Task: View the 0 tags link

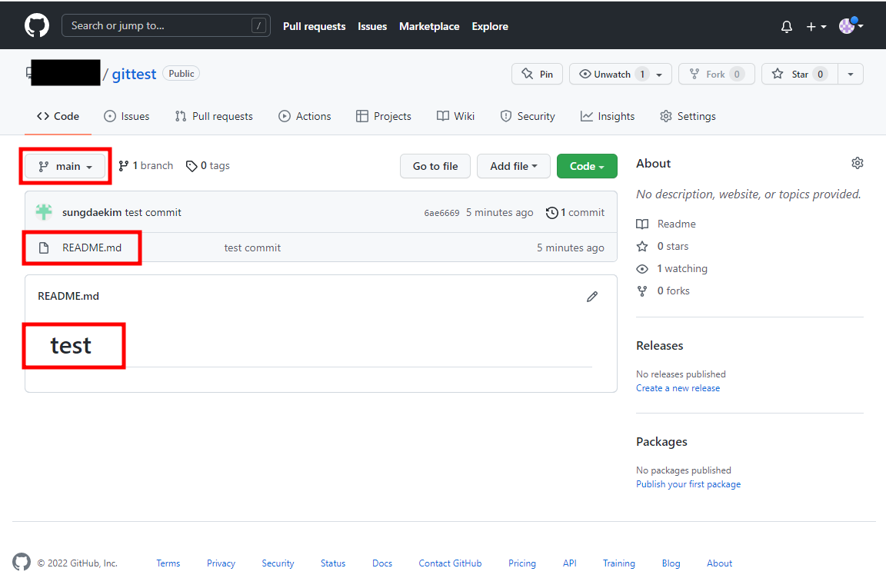Action: coord(208,165)
